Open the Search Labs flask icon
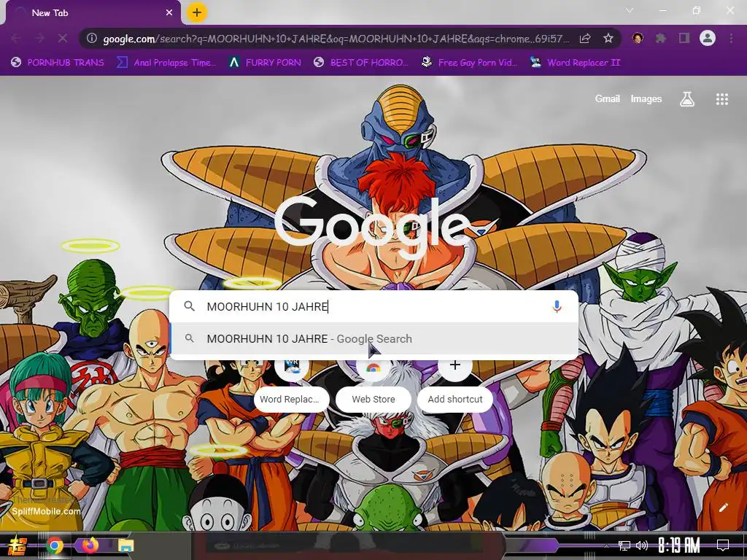Image resolution: width=747 pixels, height=560 pixels. 687,99
